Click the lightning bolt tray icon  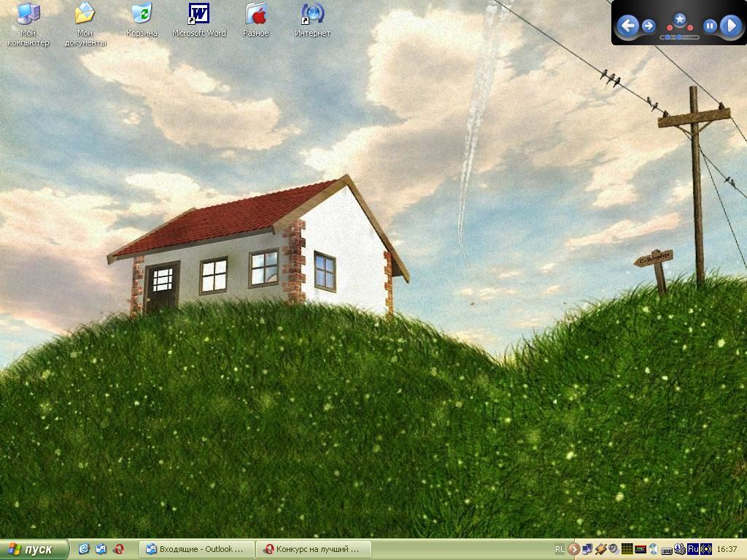(x=601, y=549)
